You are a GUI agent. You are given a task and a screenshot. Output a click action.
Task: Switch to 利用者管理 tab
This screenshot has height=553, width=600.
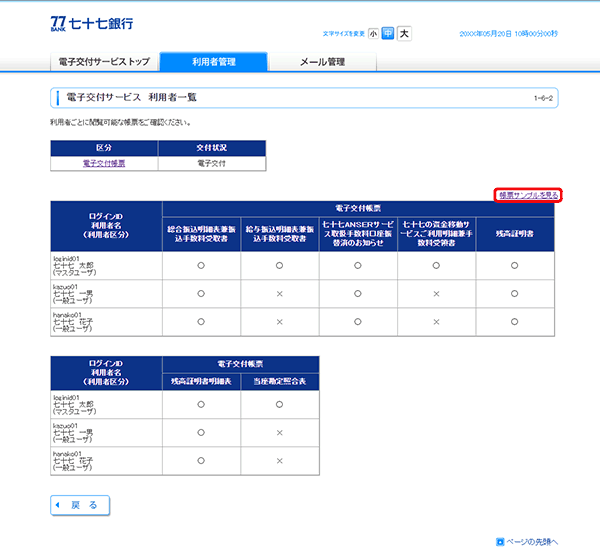(x=214, y=62)
